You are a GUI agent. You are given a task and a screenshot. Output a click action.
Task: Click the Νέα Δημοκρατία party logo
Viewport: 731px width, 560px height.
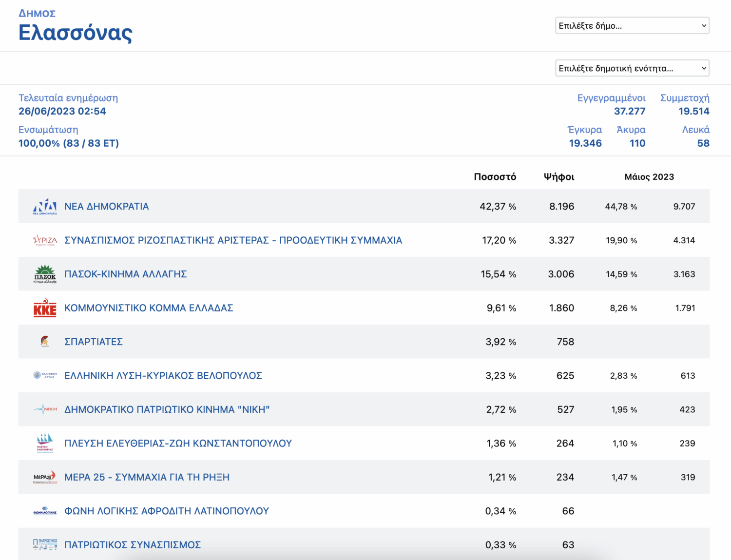coord(45,207)
